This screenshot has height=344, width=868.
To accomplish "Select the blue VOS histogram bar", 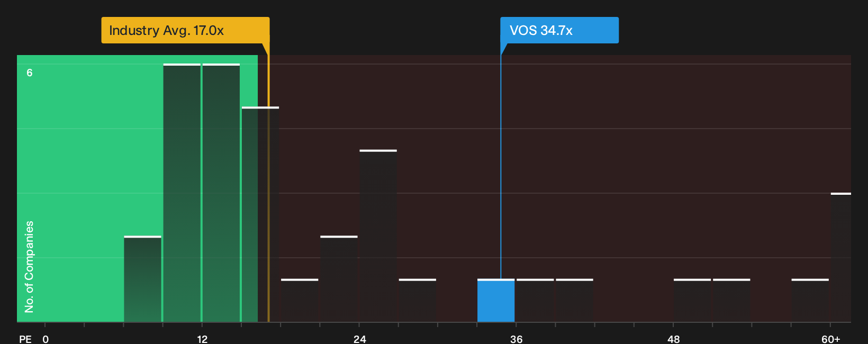I will 496,301.
